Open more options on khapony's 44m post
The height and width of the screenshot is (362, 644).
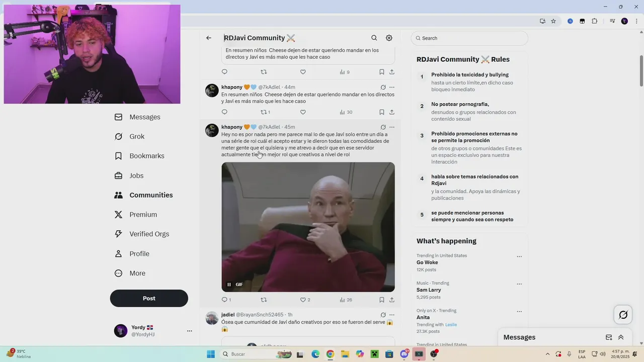pos(392,87)
